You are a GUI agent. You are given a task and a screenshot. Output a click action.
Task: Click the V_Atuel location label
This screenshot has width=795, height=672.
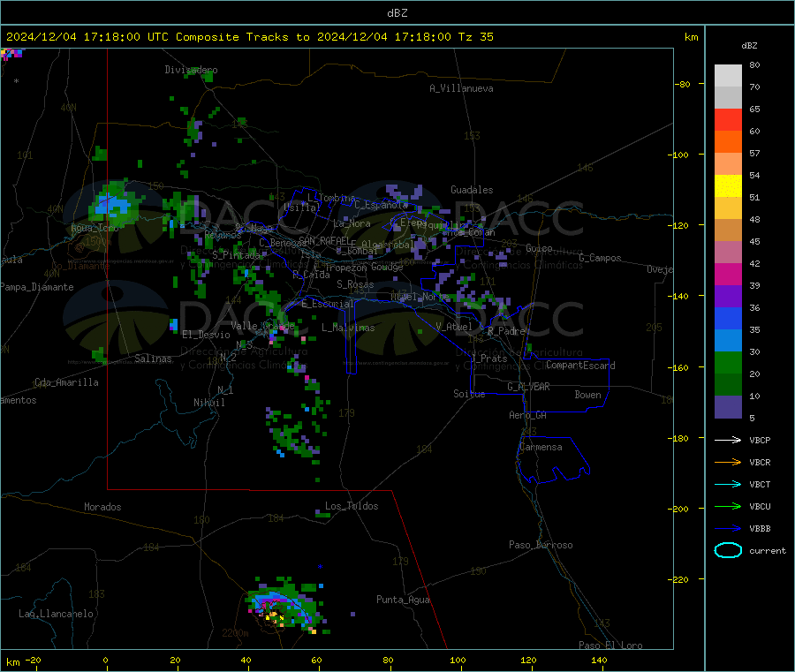coord(454,327)
